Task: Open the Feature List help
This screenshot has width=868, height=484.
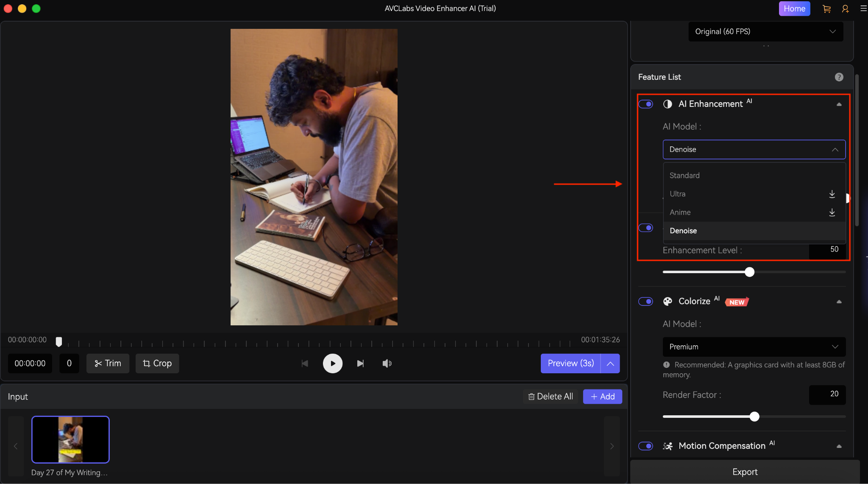Action: pyautogui.click(x=838, y=77)
